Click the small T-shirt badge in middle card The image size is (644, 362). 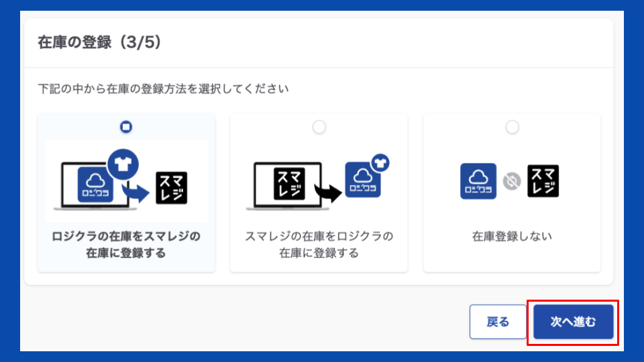click(x=380, y=162)
